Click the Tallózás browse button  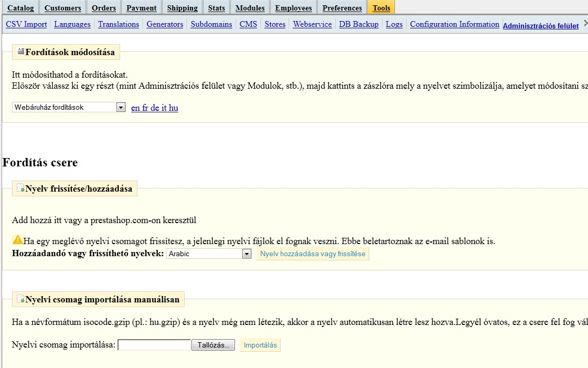[x=213, y=345]
